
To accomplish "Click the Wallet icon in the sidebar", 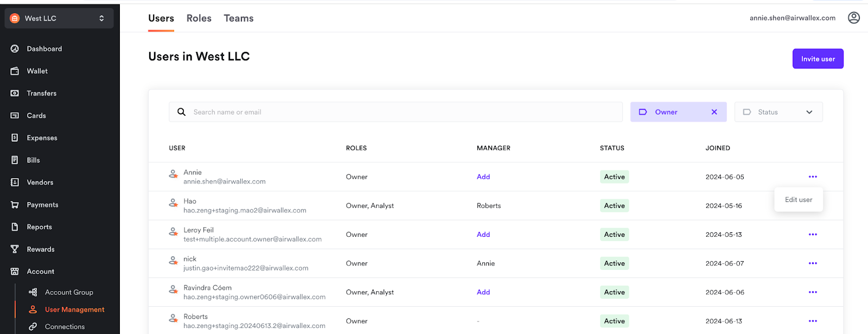I will [x=15, y=71].
